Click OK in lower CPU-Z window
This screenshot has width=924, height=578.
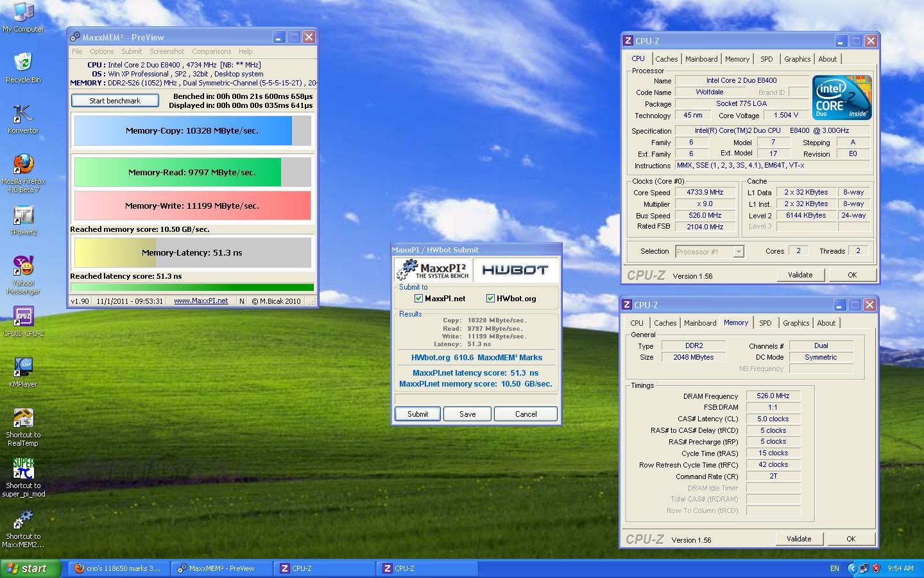tap(851, 539)
